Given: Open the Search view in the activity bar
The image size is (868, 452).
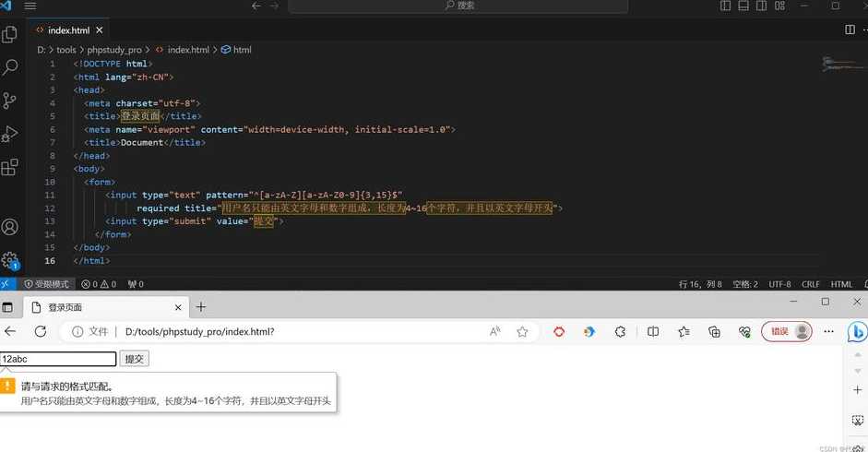Looking at the screenshot, I should [x=10, y=67].
